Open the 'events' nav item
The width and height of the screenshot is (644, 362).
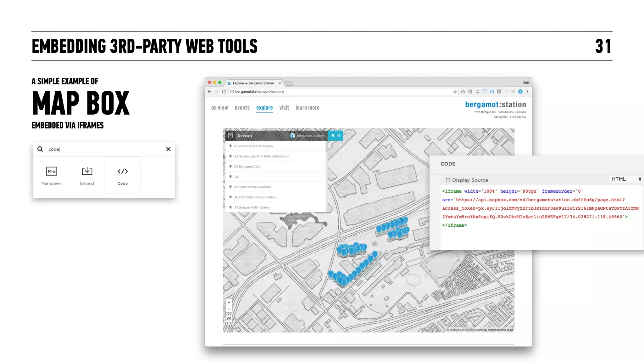(242, 108)
